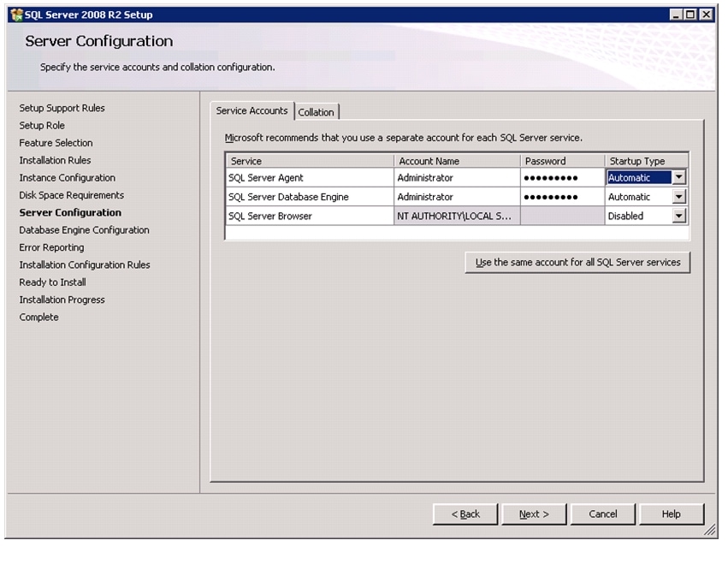Click the Startup Type column header
Image resolution: width=728 pixels, height=564 pixels.
[646, 161]
